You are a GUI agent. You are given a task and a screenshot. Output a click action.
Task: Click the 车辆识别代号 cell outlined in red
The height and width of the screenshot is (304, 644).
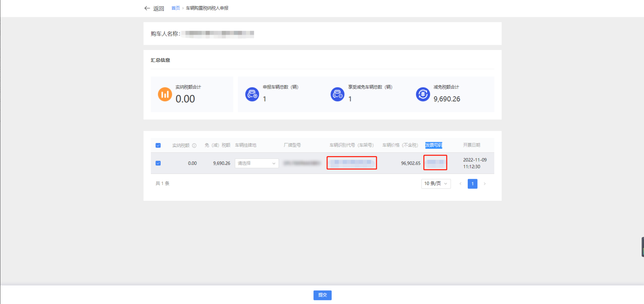pos(351,163)
